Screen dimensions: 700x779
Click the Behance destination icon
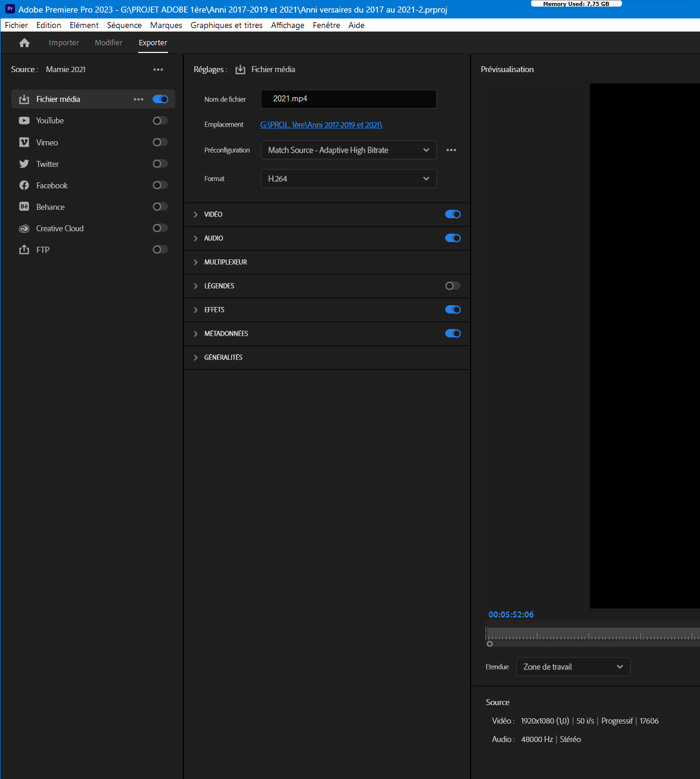(24, 207)
